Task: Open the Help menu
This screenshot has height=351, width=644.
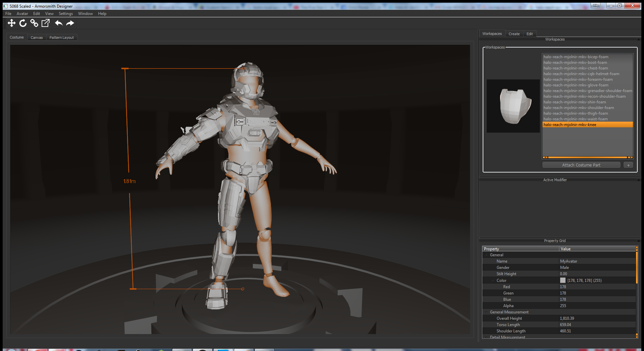Action: (102, 14)
